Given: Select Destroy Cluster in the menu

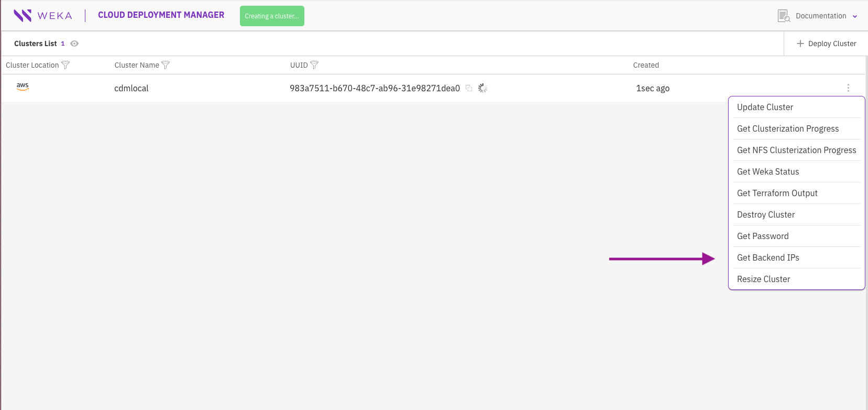Looking at the screenshot, I should tap(766, 214).
